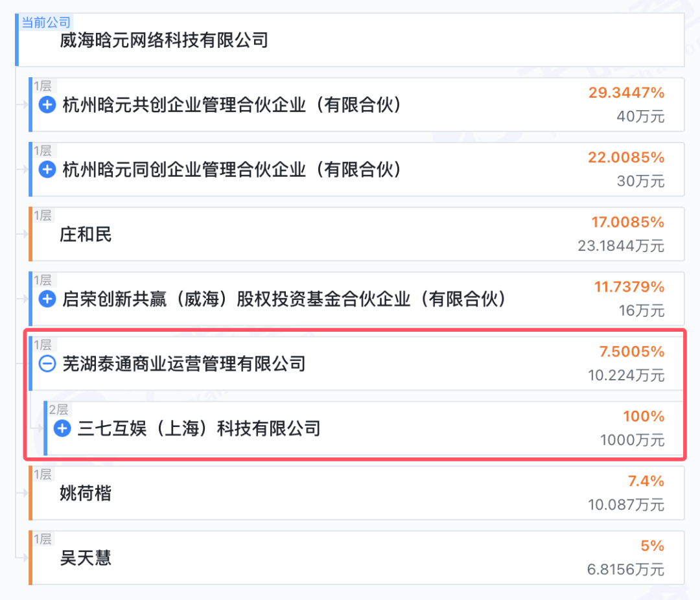Click the 29.3447% shareholding percentage
The height and width of the screenshot is (600, 700).
click(x=626, y=93)
